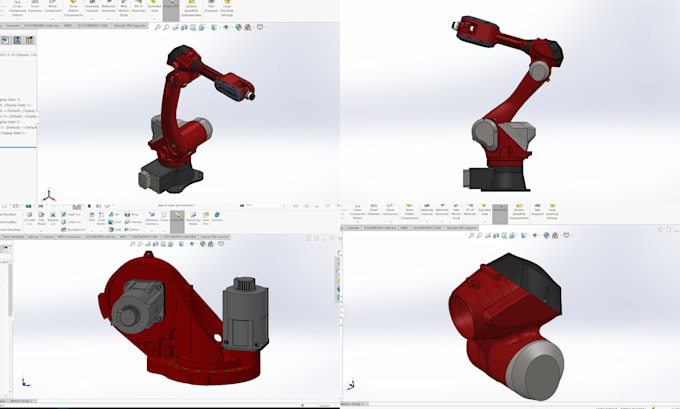680x409 pixels.
Task: Toggle Hide/Show Items eye in elbow joint window
Action: [535, 235]
